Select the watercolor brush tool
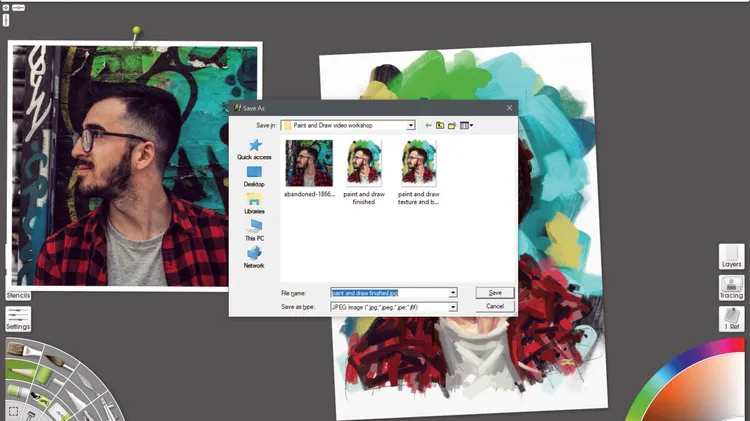Viewport: 750px width, 421px height. click(x=60, y=362)
